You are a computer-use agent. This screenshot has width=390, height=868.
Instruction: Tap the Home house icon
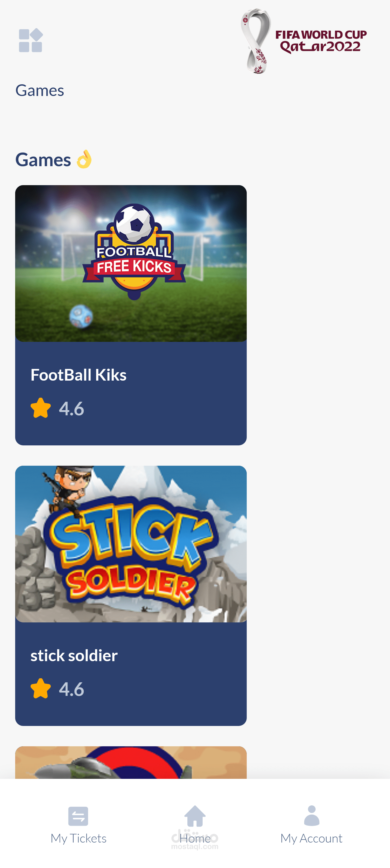pos(195,816)
